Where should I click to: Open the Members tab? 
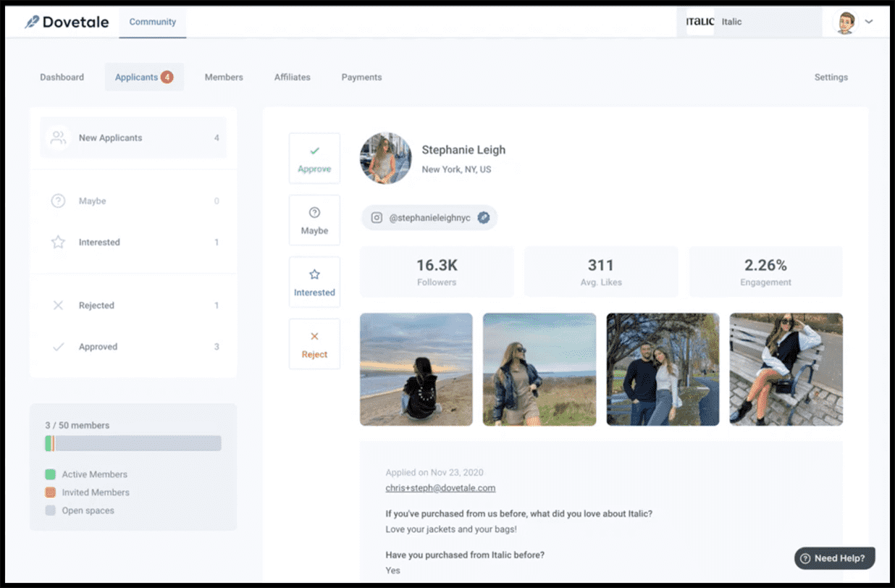coord(224,77)
